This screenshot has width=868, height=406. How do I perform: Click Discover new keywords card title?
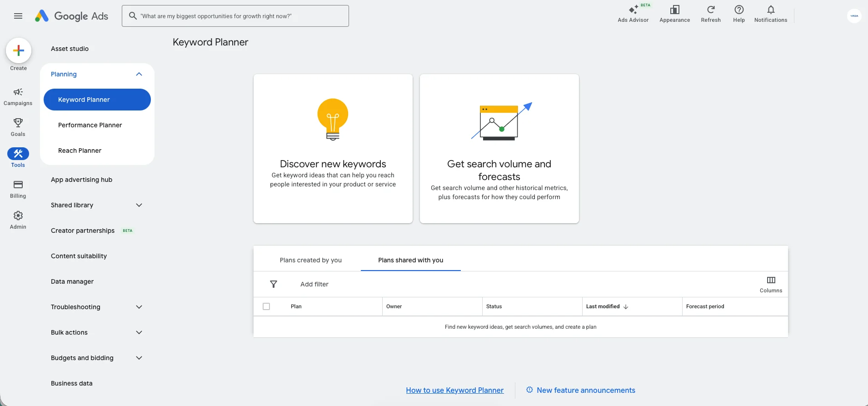(333, 164)
